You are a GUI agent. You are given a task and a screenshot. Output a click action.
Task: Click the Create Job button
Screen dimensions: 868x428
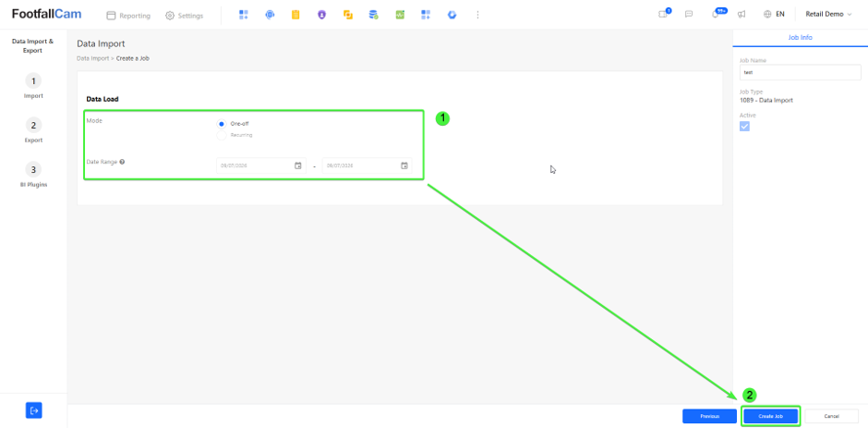click(770, 416)
